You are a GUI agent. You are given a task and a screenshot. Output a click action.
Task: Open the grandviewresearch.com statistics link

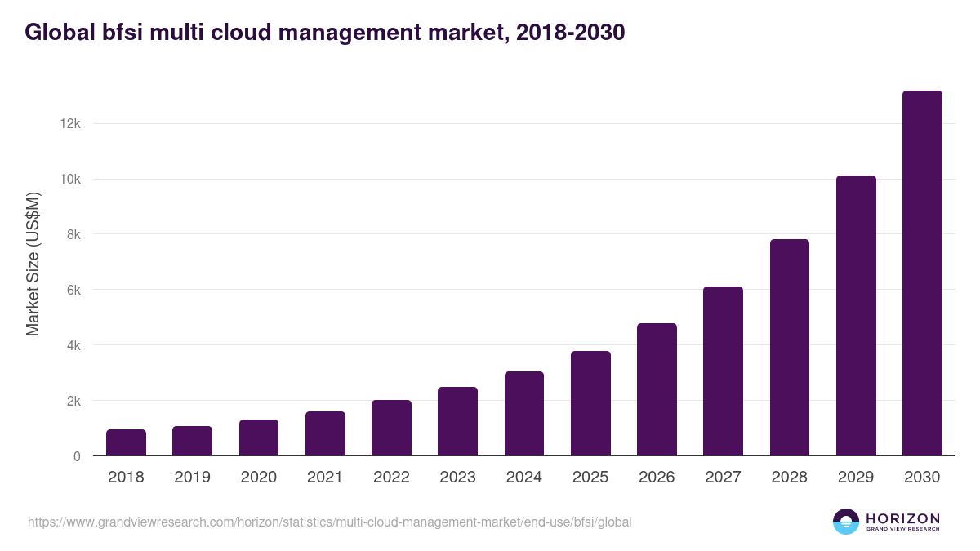pyautogui.click(x=330, y=522)
